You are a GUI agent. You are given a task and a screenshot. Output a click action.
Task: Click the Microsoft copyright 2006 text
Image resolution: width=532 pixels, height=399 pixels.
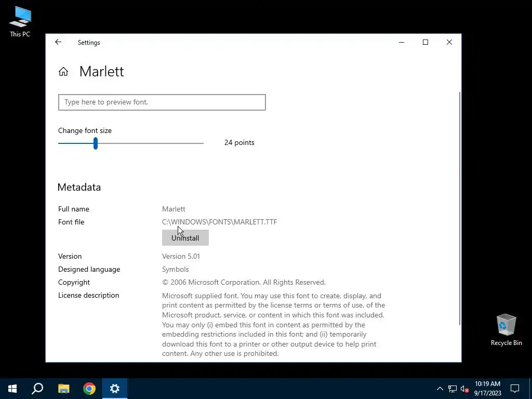244,282
